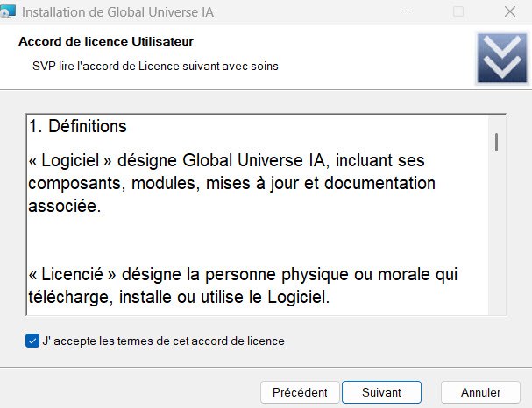Uncheck the license agreement acceptance checkbox
Viewport: 532px width, 408px height.
point(32,341)
